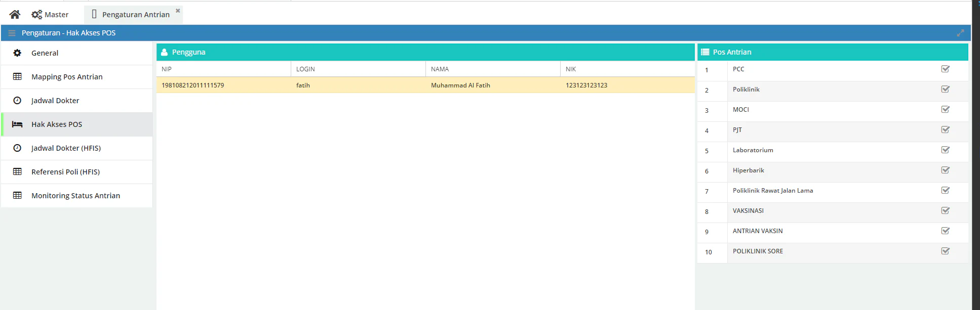Image resolution: width=980 pixels, height=310 pixels.
Task: Select login cell 'fatih'
Action: pos(358,85)
